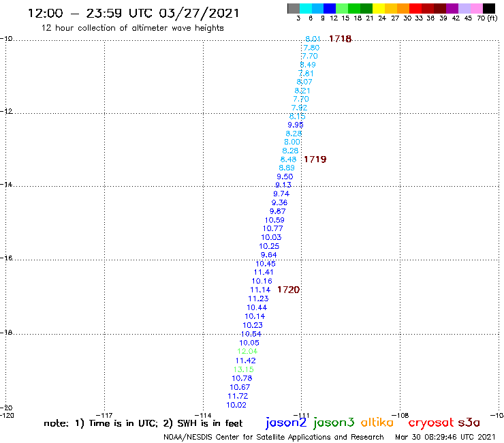Click the 11.23 wave height value

click(x=258, y=299)
